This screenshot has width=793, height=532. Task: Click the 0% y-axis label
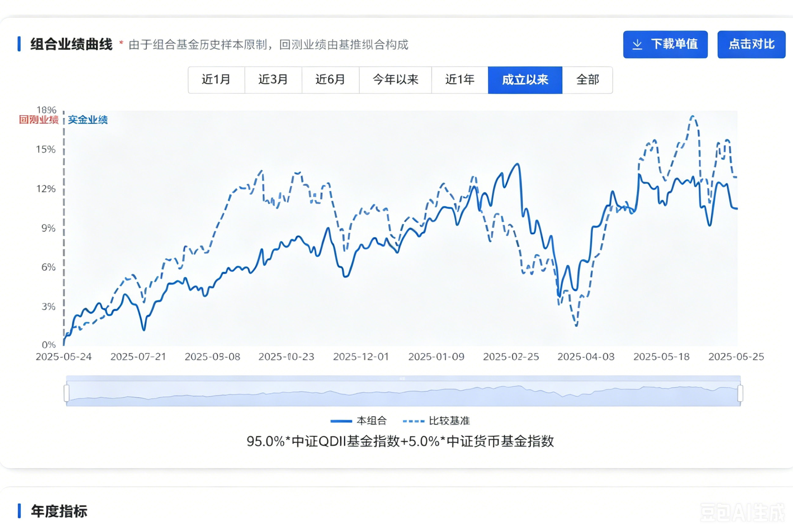tap(49, 345)
